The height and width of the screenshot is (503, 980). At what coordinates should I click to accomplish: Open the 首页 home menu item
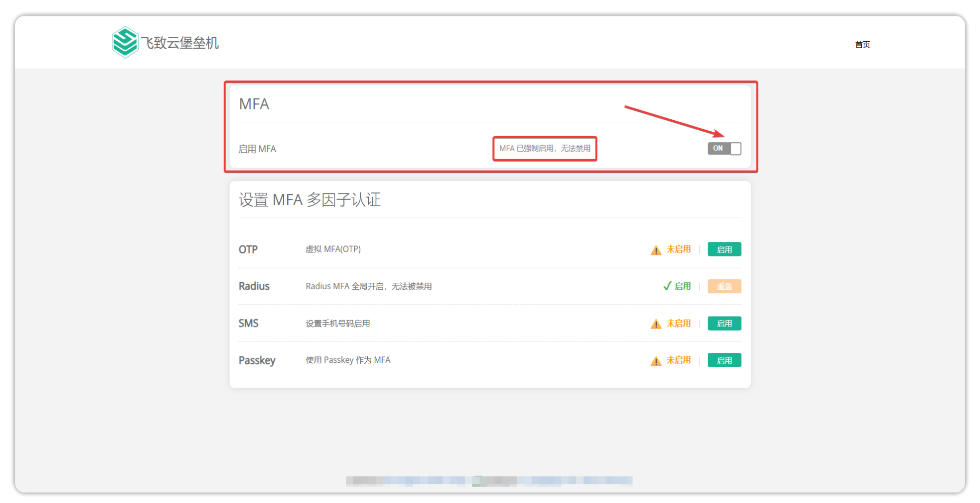[862, 45]
